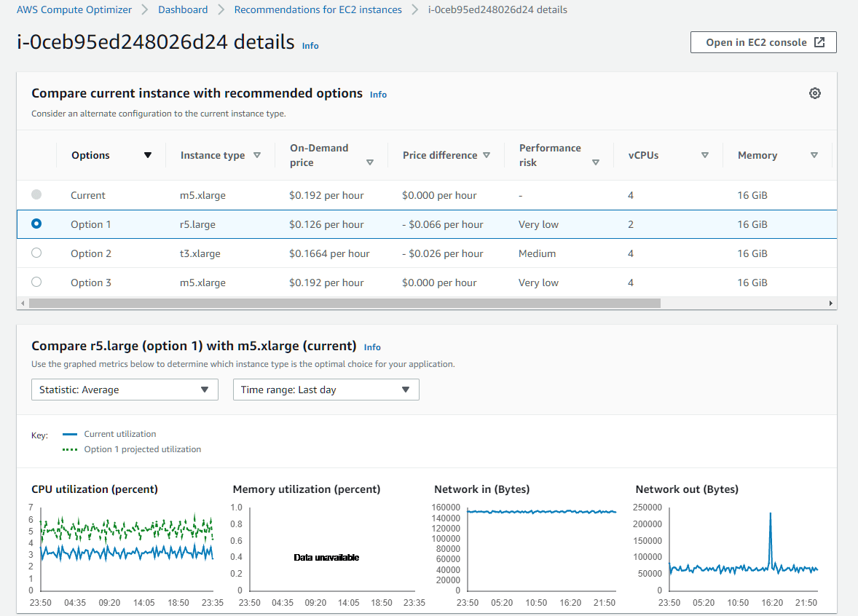
Task: Select Option 3 m5.xlarge radio button
Action: (x=36, y=282)
